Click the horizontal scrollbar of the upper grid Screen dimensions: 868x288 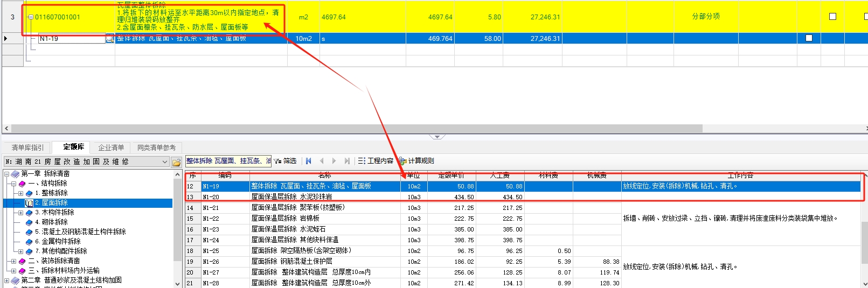[357, 129]
